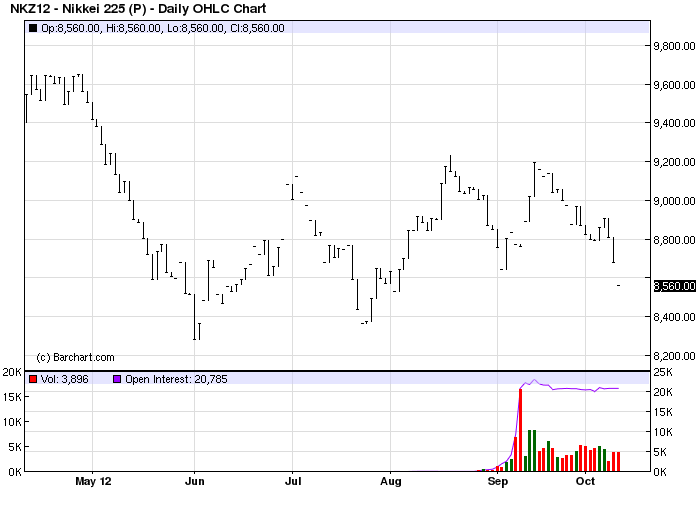Click the 15K label on left volume axis
The image size is (700, 512).
point(12,397)
